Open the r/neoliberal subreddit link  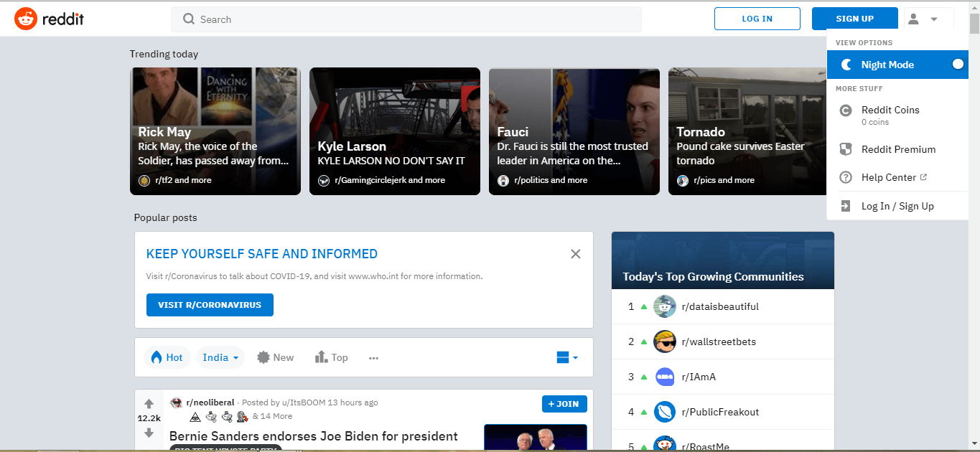point(211,402)
